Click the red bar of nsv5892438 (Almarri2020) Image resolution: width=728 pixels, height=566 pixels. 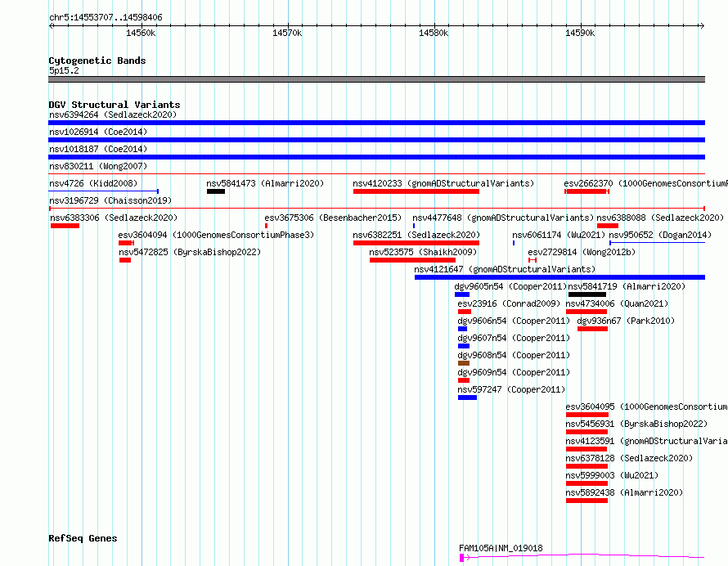pyautogui.click(x=586, y=501)
